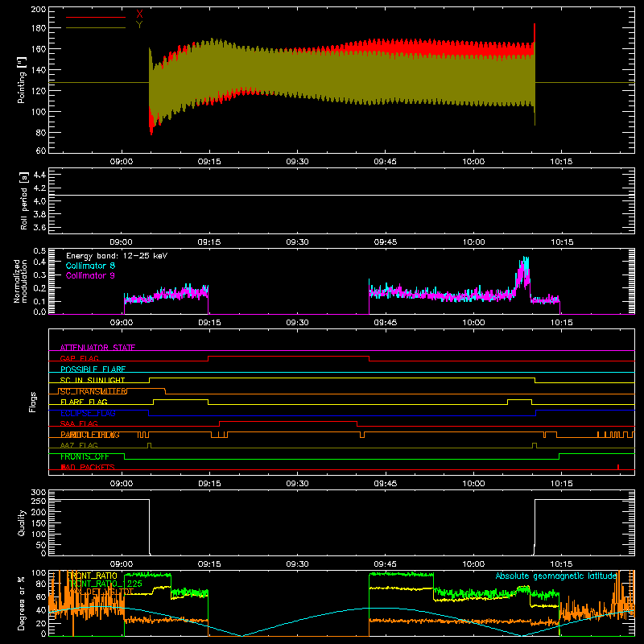Click the BAD_PACKETS red spike near 10:25
644x644 pixels.
point(618,467)
